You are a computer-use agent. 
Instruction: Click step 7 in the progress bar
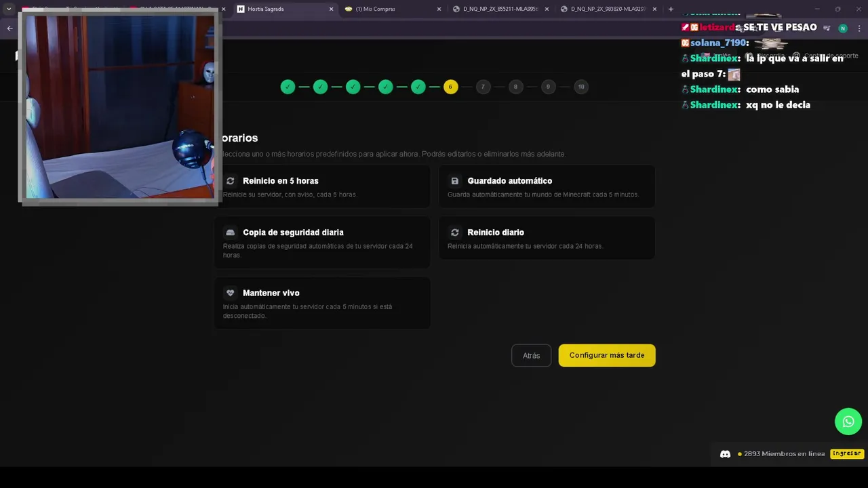click(484, 87)
